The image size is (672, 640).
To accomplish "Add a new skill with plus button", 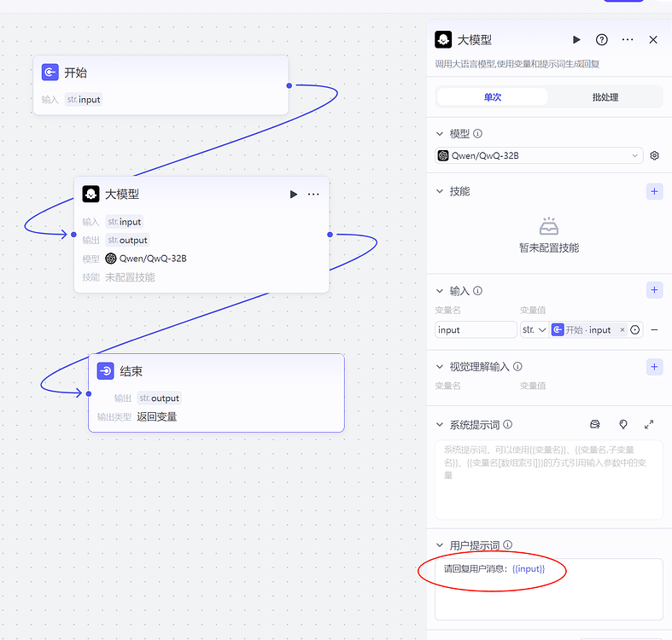I will click(x=654, y=191).
